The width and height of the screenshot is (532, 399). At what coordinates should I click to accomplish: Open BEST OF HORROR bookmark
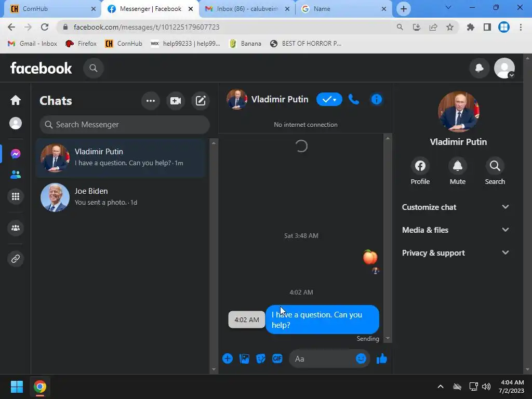coord(305,44)
